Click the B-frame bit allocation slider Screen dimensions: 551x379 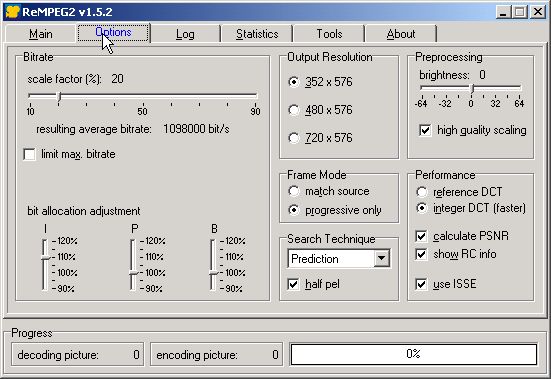tap(213, 273)
